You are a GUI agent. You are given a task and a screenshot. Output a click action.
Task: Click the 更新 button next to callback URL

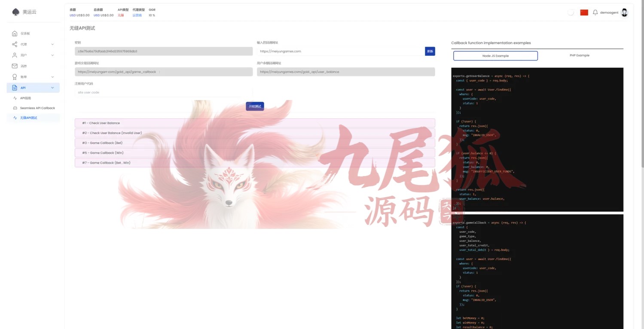point(430,51)
